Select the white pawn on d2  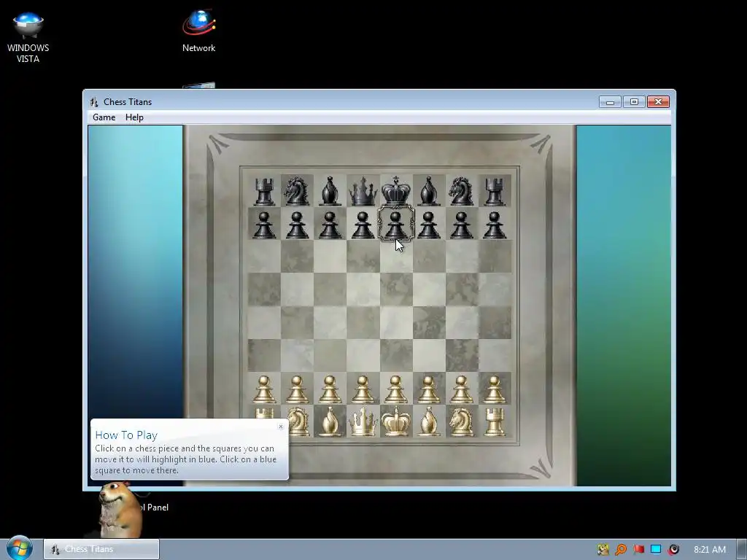pos(363,389)
